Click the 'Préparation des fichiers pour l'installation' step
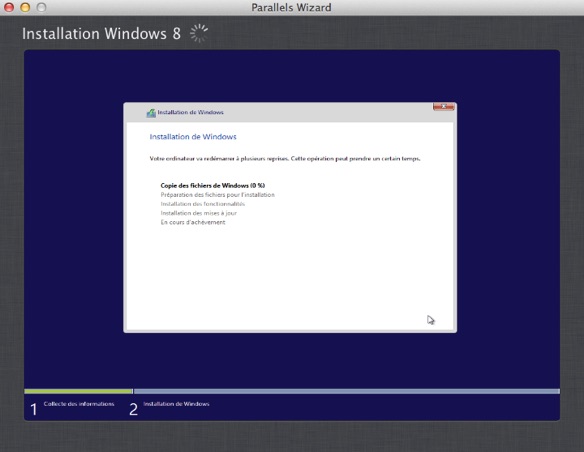 click(x=218, y=195)
